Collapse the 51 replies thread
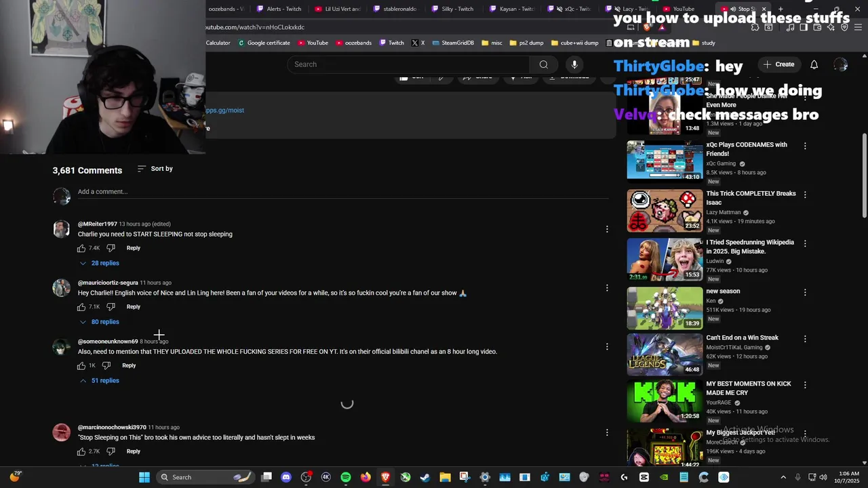868x488 pixels. [x=99, y=380]
